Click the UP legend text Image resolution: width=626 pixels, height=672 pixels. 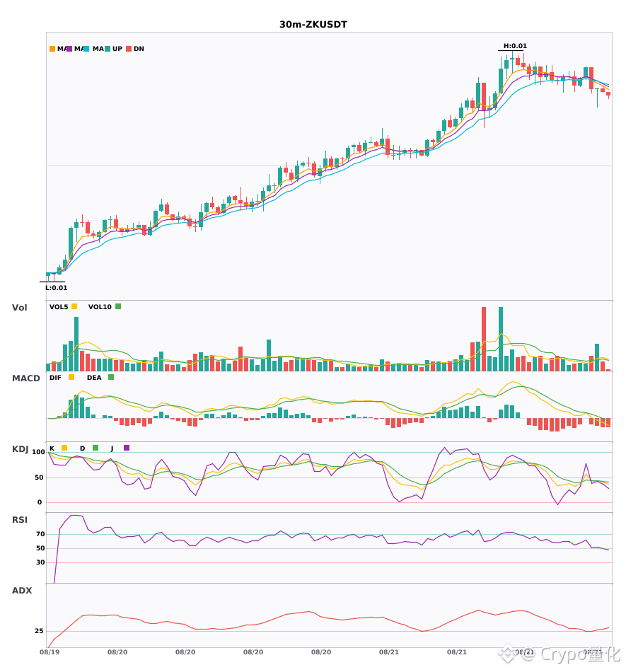117,49
